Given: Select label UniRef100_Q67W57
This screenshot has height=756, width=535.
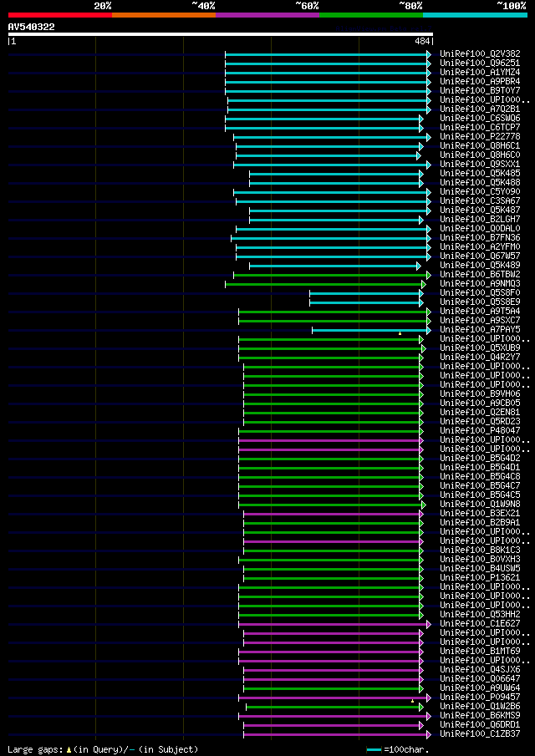Looking at the screenshot, I should [x=480, y=256].
